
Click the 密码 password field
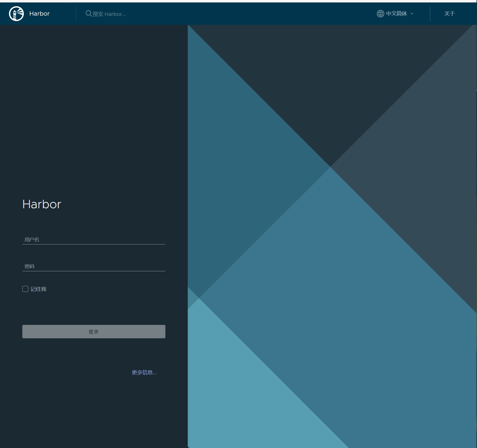[94, 266]
